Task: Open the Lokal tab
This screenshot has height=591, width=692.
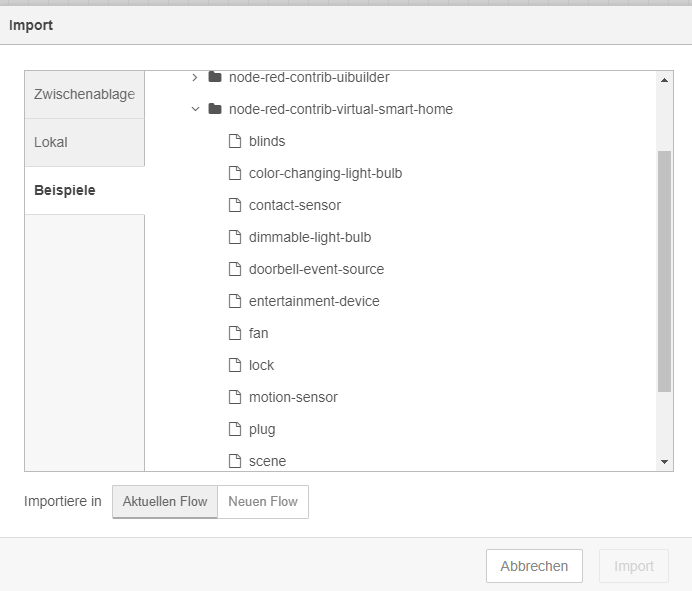Action: coord(84,142)
